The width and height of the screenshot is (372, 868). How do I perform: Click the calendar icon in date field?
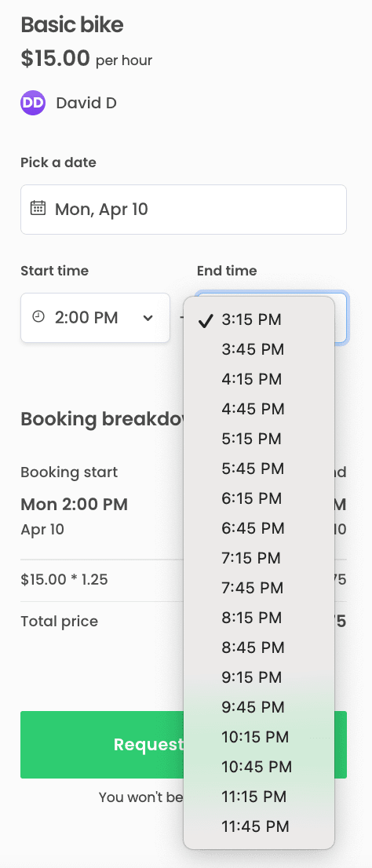click(x=38, y=208)
